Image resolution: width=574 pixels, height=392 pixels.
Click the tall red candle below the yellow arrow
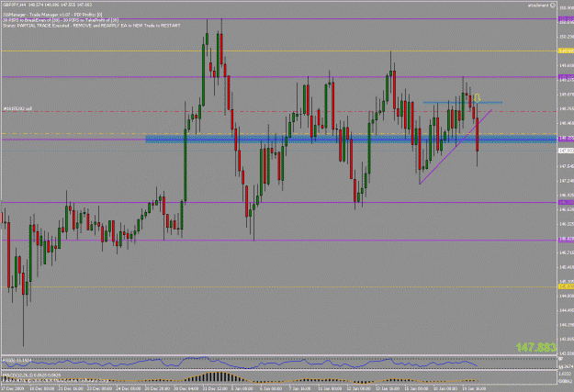coord(478,134)
